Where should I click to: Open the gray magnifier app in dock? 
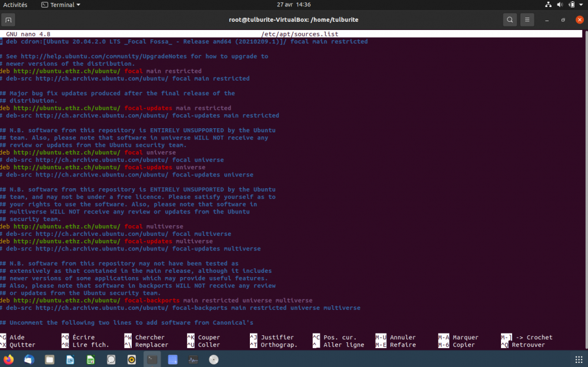click(111, 359)
